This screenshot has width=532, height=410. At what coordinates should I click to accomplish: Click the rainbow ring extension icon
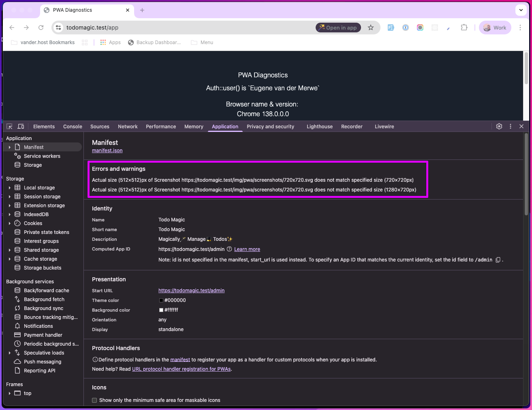(x=420, y=28)
